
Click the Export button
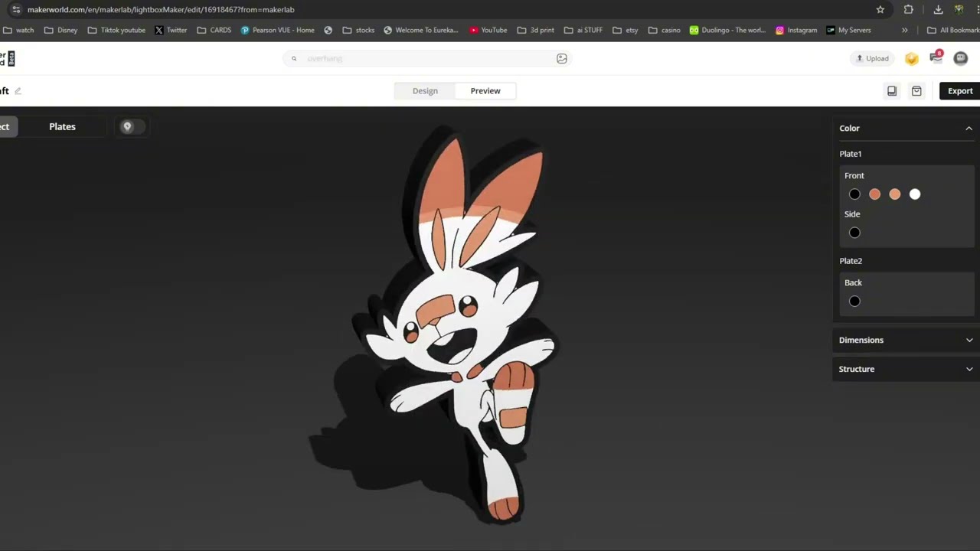[960, 91]
